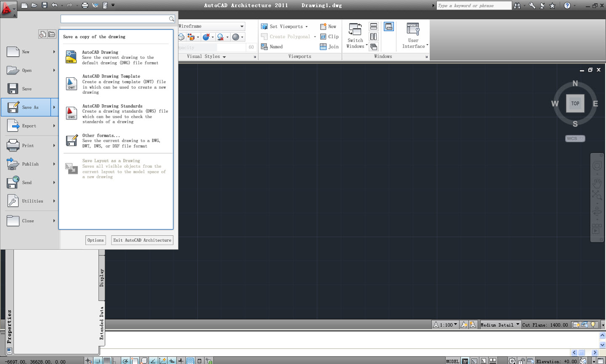Click the User Interface icon
This screenshot has width=606, height=364.
coord(413,29)
